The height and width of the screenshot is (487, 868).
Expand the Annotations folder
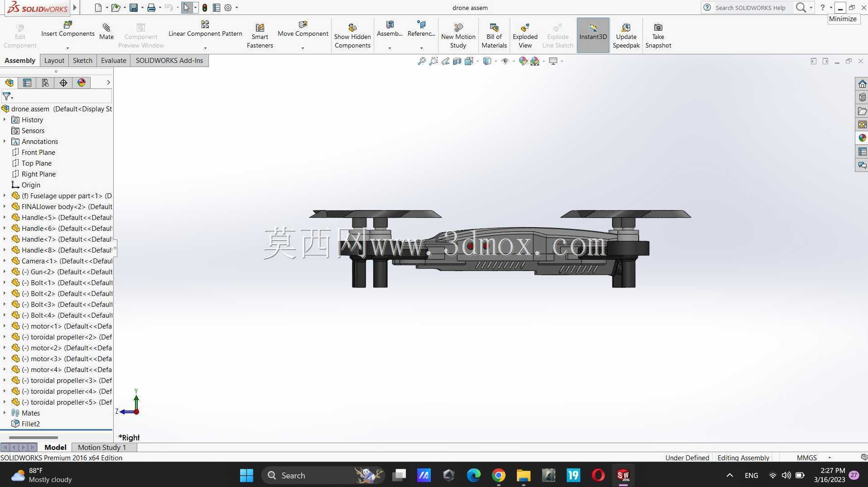(5, 141)
